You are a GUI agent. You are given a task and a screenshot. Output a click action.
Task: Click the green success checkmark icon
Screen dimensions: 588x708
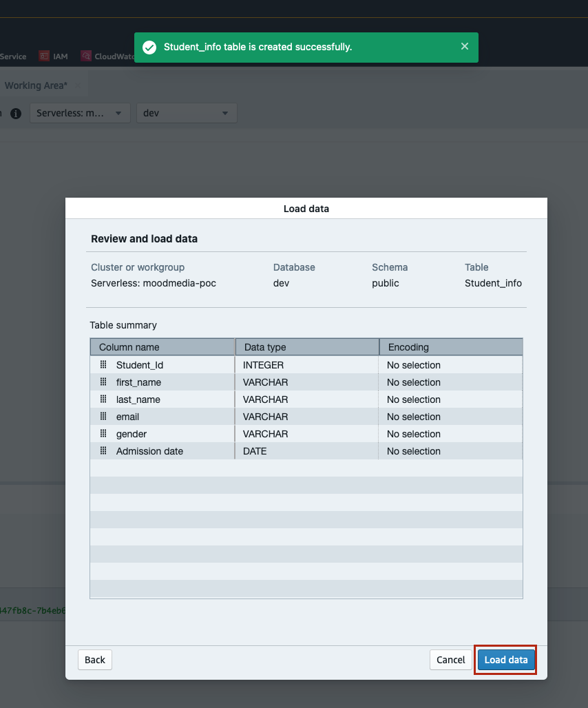click(149, 47)
